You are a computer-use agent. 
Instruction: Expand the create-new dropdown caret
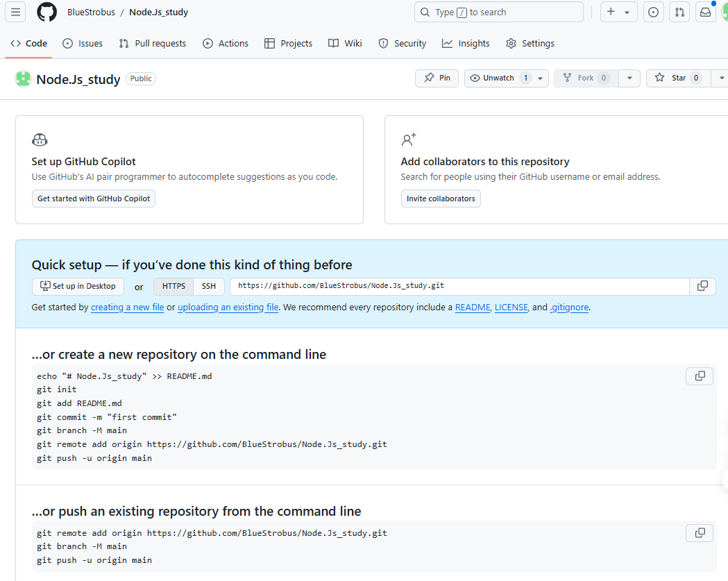[x=627, y=12]
